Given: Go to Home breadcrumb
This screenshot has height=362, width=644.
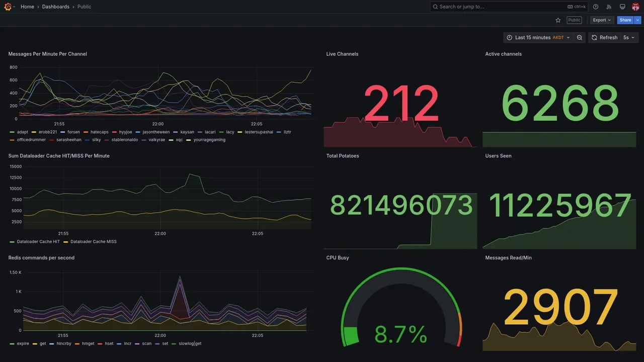Looking at the screenshot, I should [x=27, y=7].
